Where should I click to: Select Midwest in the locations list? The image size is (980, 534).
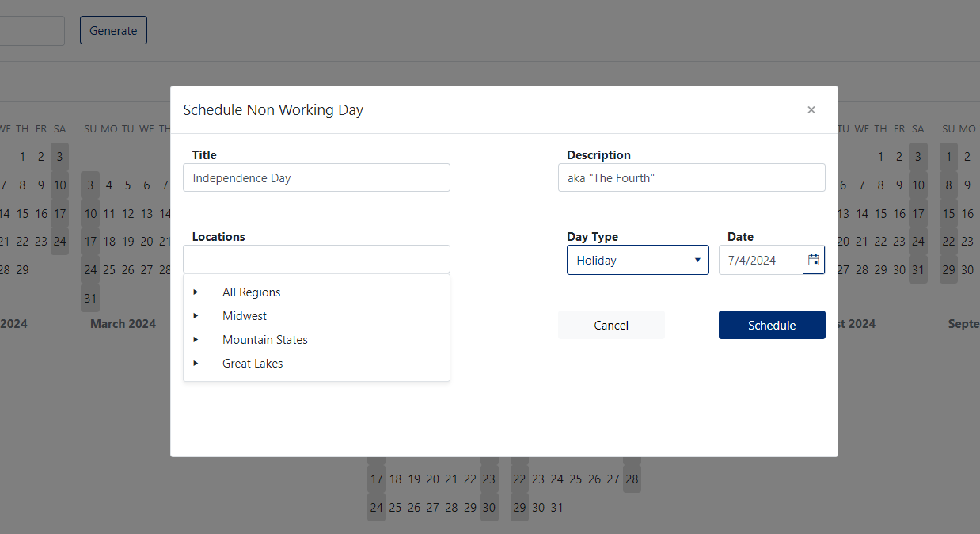[x=245, y=316]
